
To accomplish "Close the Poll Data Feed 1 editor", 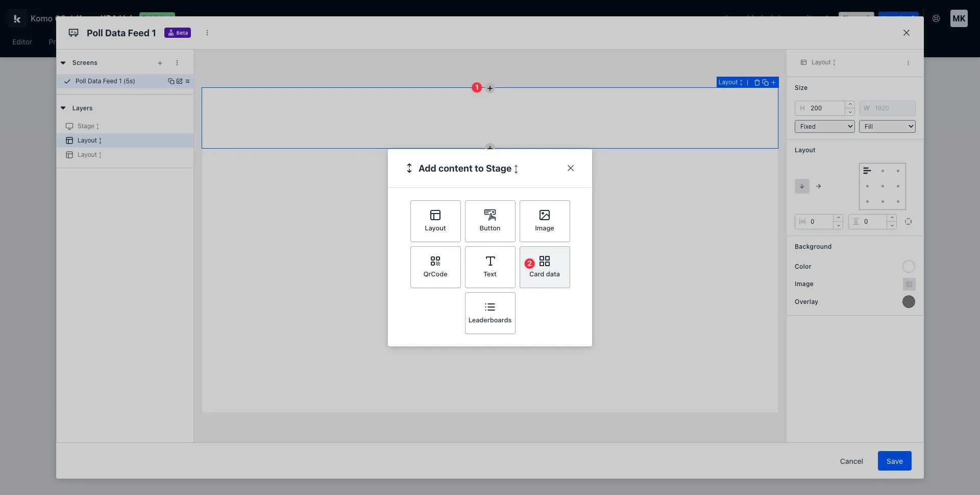I will click(x=906, y=33).
